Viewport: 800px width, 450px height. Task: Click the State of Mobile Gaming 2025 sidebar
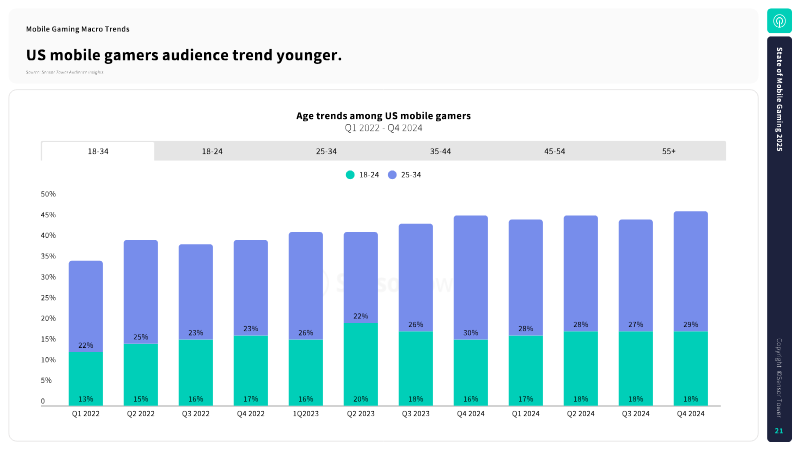779,99
